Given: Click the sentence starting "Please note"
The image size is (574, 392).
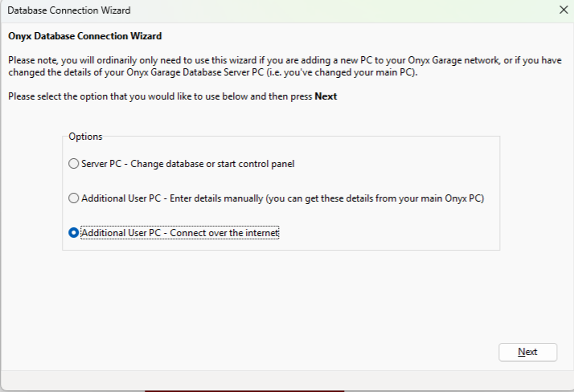Looking at the screenshot, I should pos(161,61).
